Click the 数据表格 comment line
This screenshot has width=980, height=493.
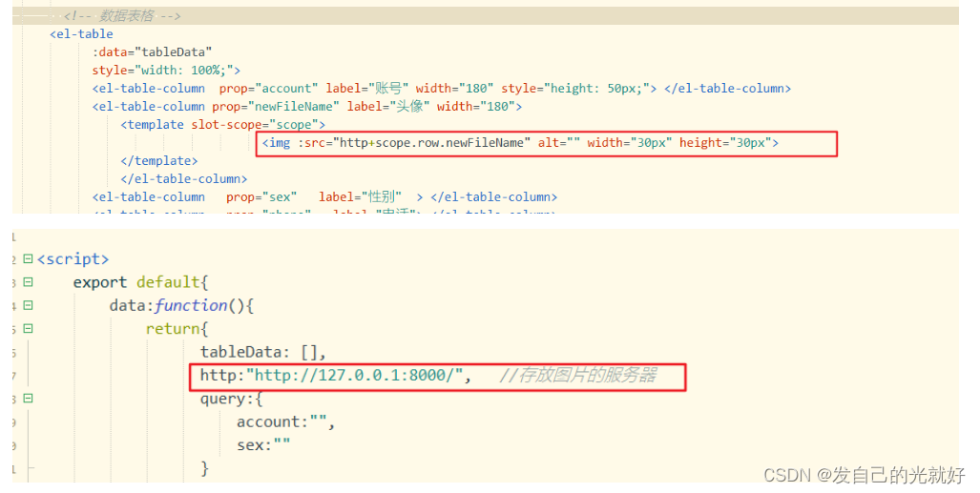[x=122, y=15]
